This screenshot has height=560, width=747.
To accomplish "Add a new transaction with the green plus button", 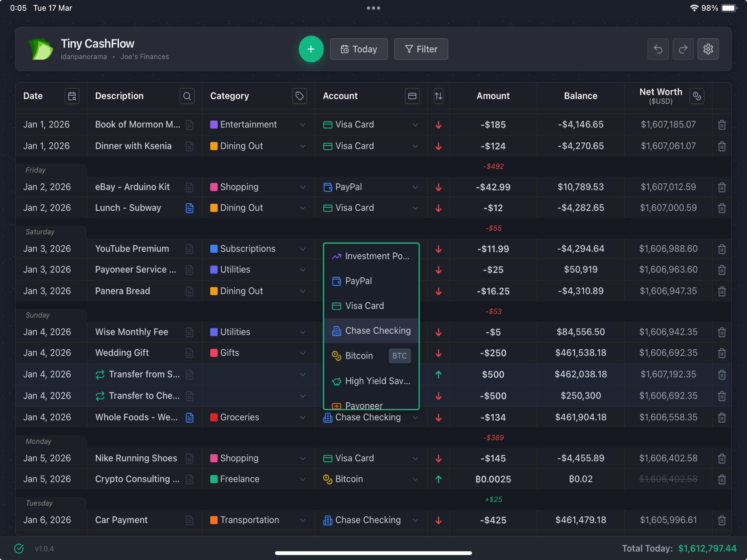I will (x=311, y=49).
